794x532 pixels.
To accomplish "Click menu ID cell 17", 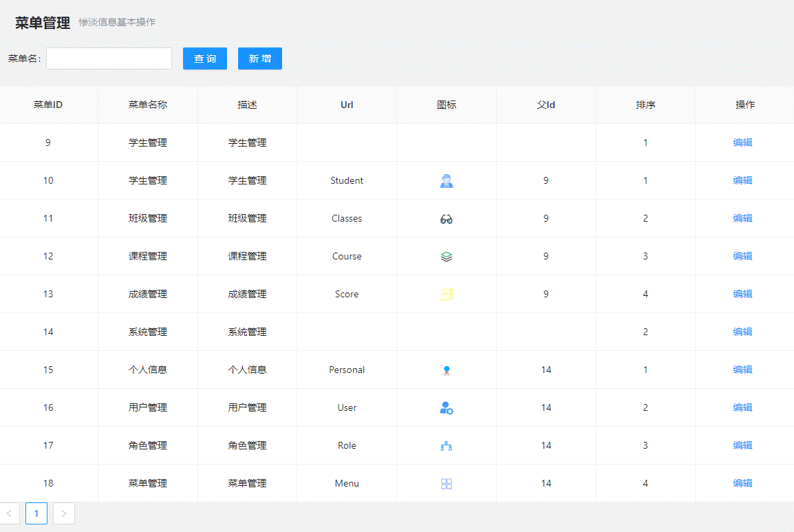I will pyautogui.click(x=48, y=445).
